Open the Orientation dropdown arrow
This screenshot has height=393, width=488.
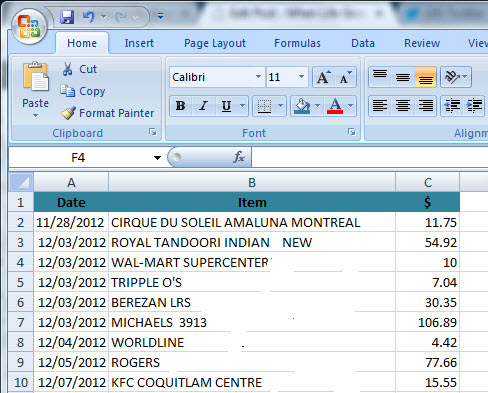tap(465, 77)
